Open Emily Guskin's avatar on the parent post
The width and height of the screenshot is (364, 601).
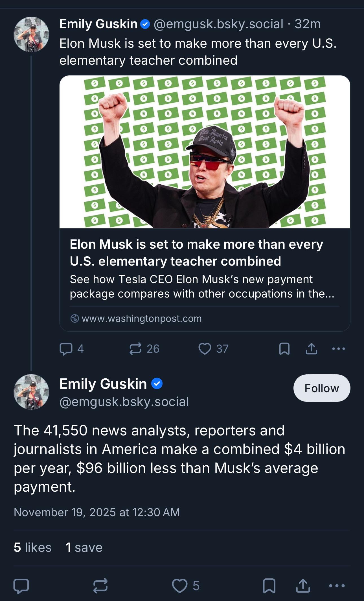tap(31, 34)
